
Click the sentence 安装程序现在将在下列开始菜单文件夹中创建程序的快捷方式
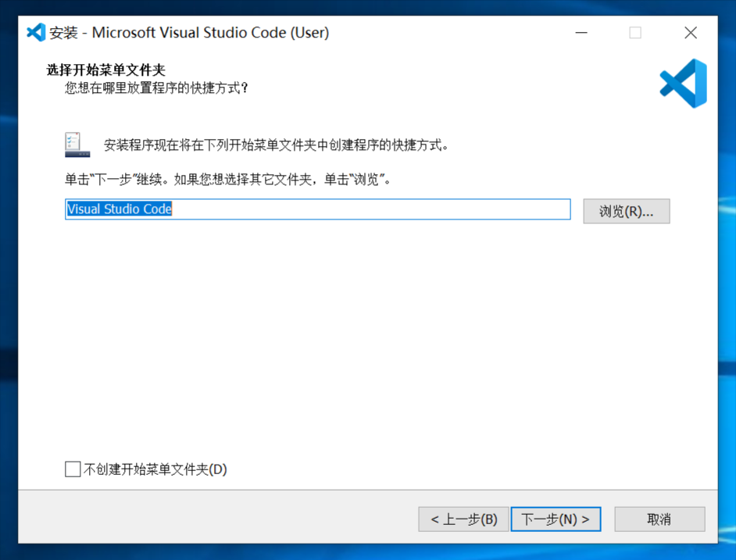276,145
